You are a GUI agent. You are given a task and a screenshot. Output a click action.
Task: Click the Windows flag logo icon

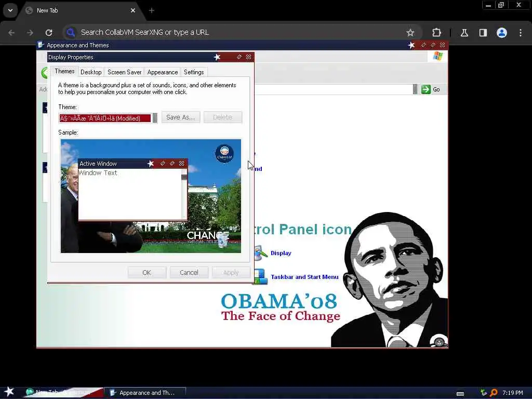437,56
